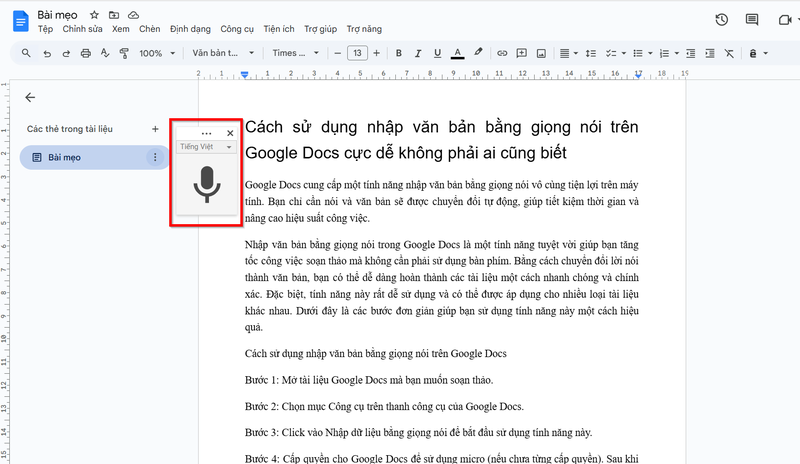
Task: Open the Tiện ích menu
Action: pyautogui.click(x=279, y=29)
